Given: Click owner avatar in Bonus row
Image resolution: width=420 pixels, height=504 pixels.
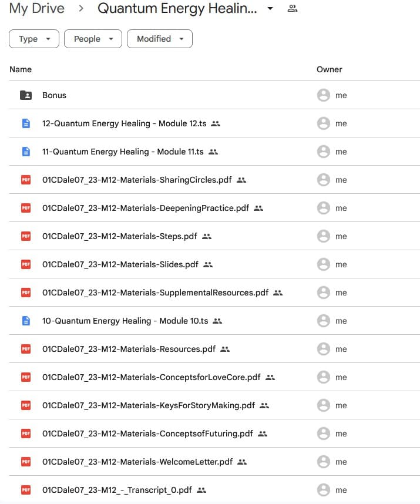Looking at the screenshot, I should click(323, 95).
